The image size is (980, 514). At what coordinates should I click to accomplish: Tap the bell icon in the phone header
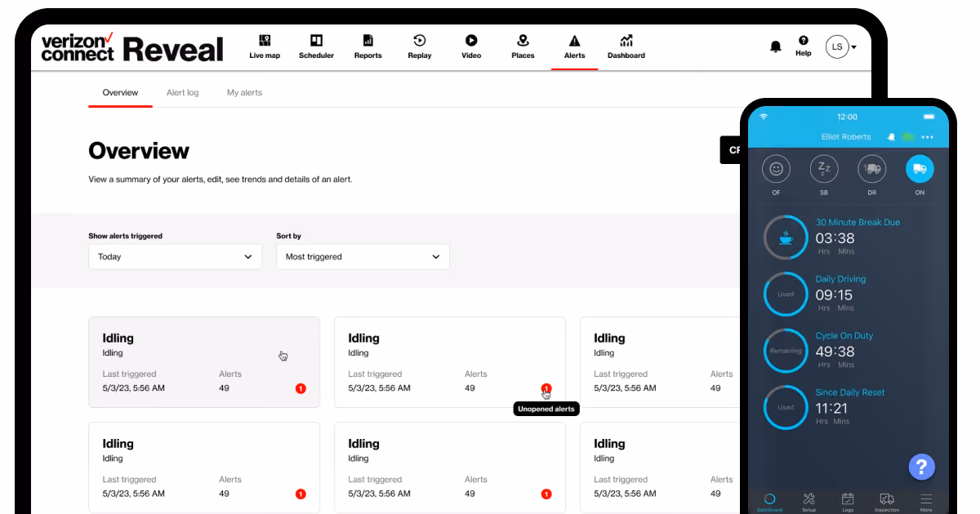(891, 137)
